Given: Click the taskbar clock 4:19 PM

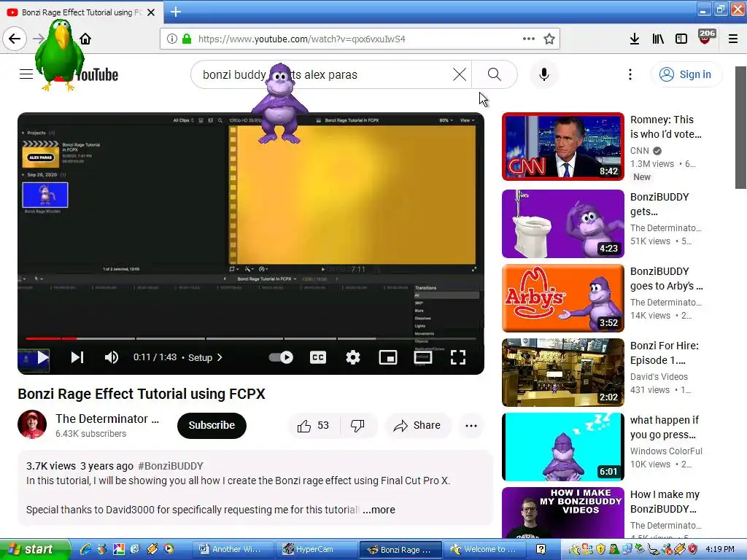Looking at the screenshot, I should (x=720, y=549).
